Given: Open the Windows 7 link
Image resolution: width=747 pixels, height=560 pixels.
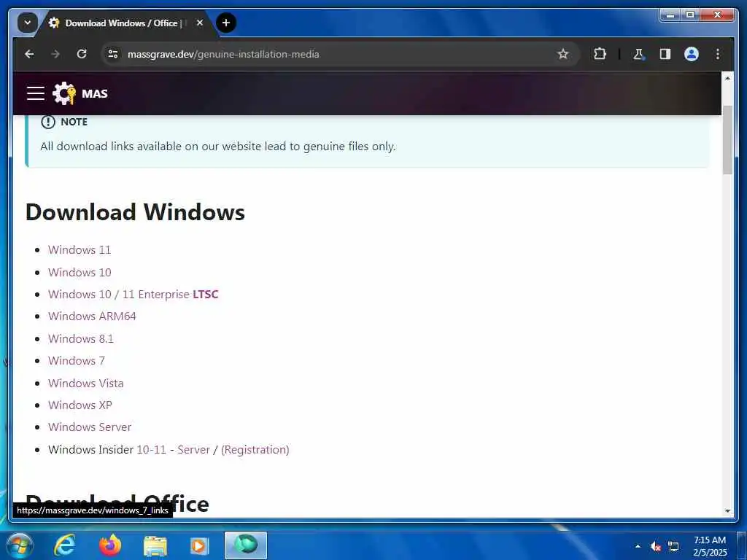Looking at the screenshot, I should click(x=76, y=360).
